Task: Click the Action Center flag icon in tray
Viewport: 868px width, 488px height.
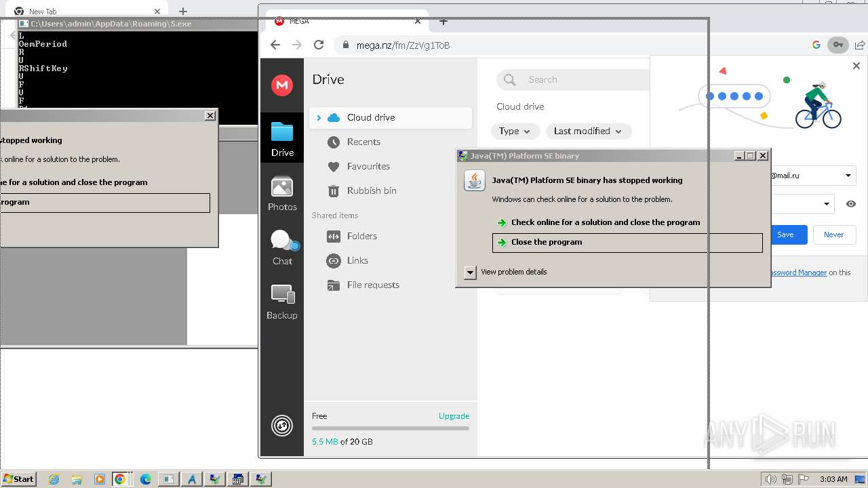Action: point(804,479)
